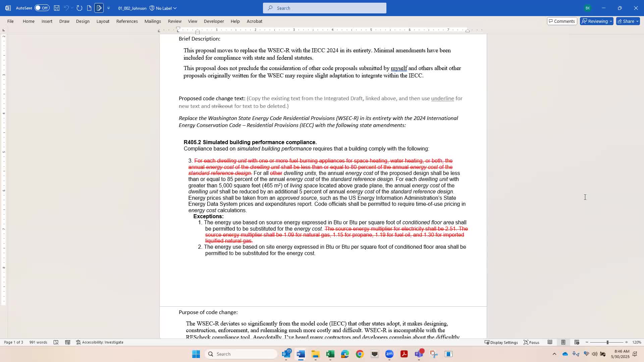Click the 120% zoom level
The image size is (644, 362).
pyautogui.click(x=637, y=342)
